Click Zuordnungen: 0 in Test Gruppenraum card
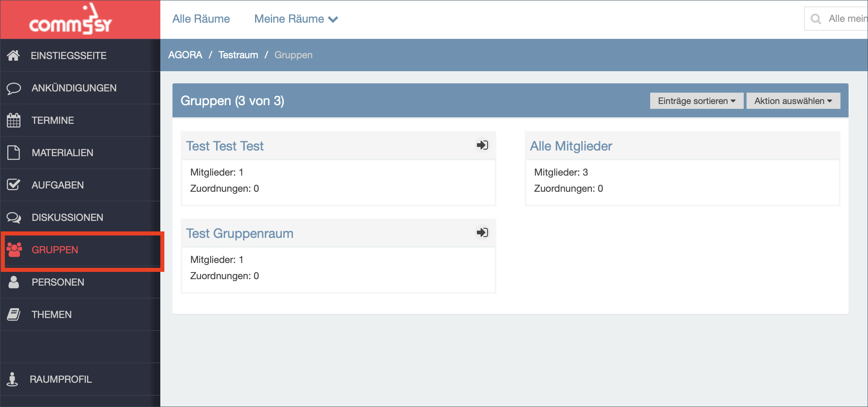 point(224,276)
